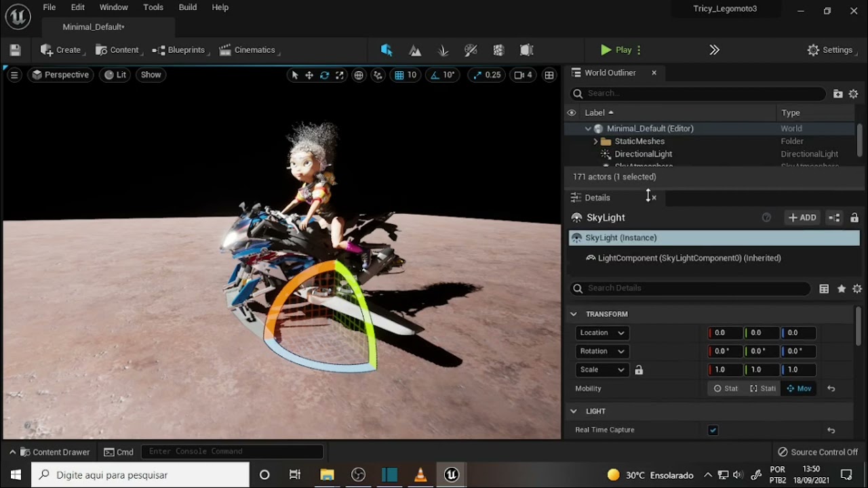Toggle grid snapping icon
The height and width of the screenshot is (488, 868).
(399, 75)
